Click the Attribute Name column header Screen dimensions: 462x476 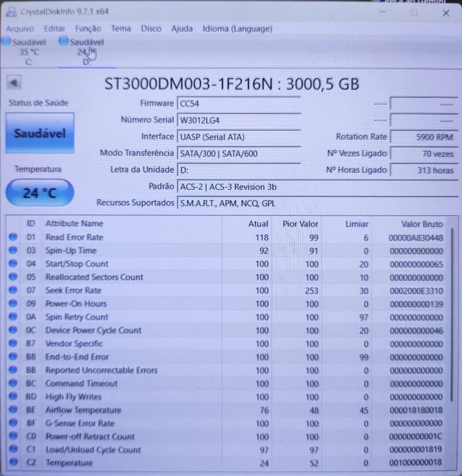tap(74, 223)
